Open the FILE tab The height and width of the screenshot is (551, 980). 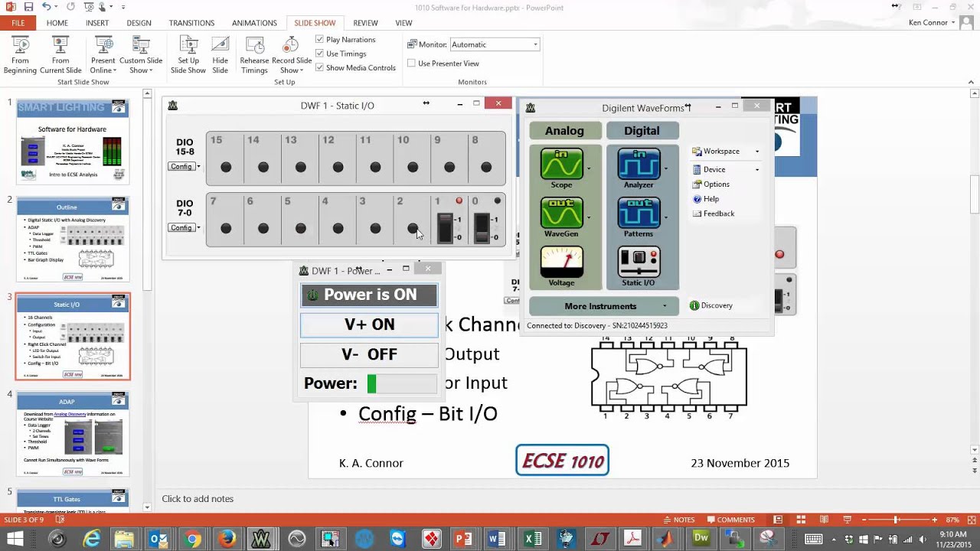tap(18, 23)
